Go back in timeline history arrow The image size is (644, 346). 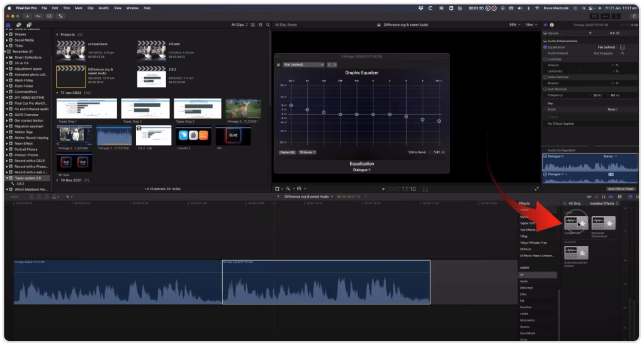click(x=278, y=197)
